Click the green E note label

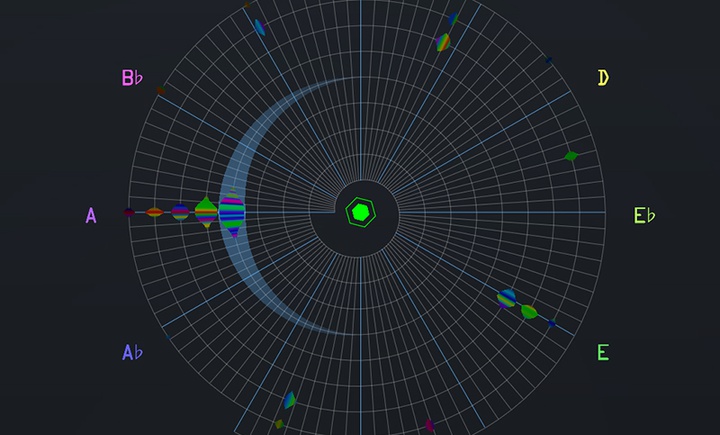pyautogui.click(x=603, y=352)
